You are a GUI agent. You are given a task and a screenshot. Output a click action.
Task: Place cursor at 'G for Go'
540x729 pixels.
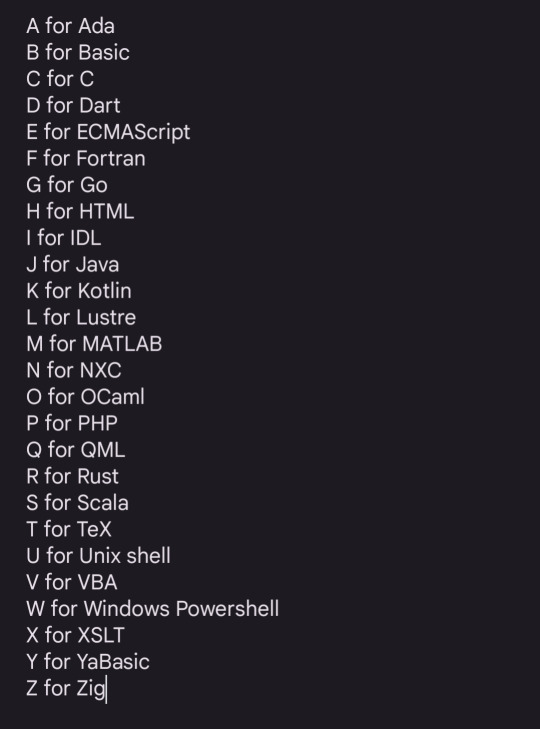point(67,185)
